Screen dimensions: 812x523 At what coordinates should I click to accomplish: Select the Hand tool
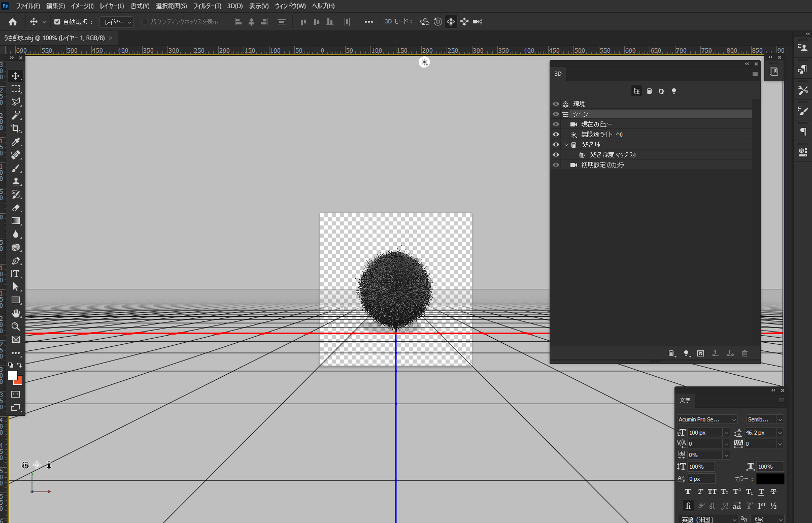(16, 313)
